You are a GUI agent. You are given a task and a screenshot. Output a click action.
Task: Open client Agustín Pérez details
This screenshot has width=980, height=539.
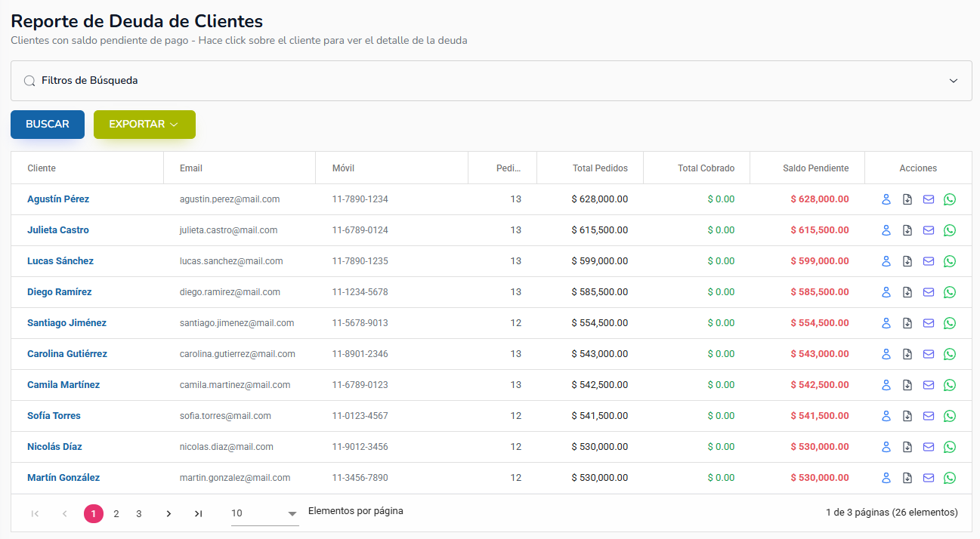[x=58, y=199]
